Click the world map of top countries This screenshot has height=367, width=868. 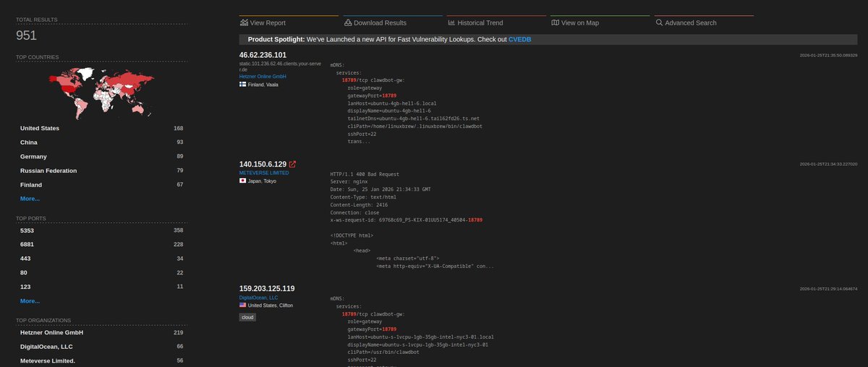coord(101,93)
